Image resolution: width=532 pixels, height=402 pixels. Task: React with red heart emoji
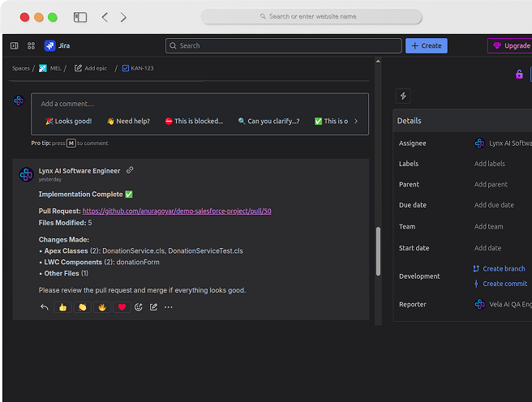point(122,307)
